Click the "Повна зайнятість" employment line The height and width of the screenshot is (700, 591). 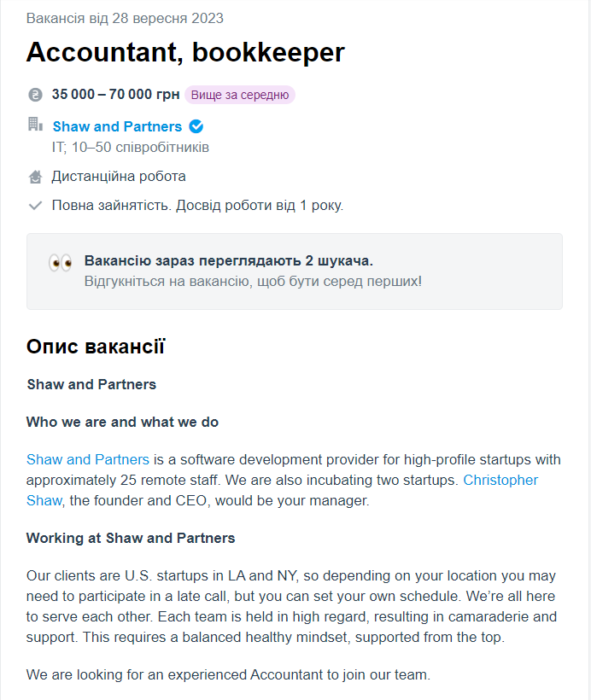click(x=197, y=206)
